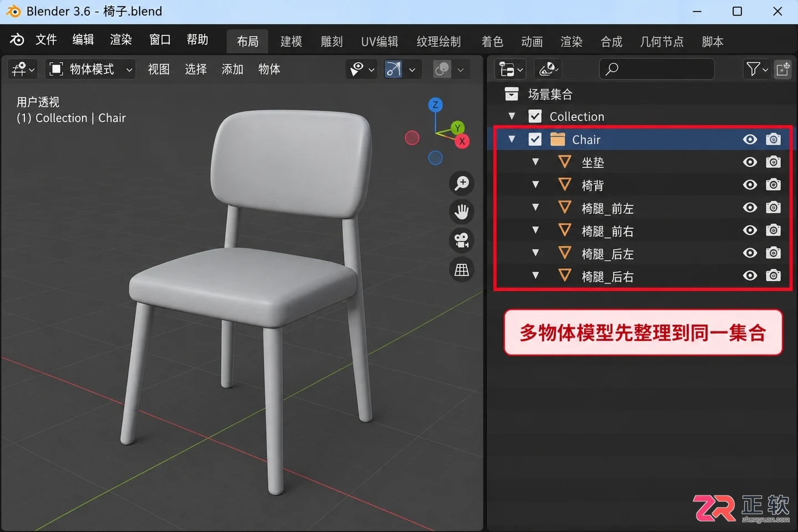This screenshot has width=798, height=532.
Task: Open the outliner display mode dropdown
Action: (x=510, y=69)
